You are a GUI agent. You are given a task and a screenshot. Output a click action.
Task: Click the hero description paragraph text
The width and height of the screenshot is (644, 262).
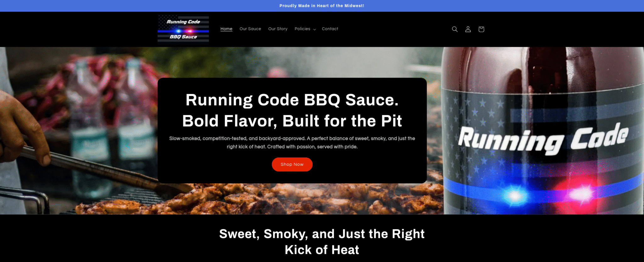[x=292, y=143]
